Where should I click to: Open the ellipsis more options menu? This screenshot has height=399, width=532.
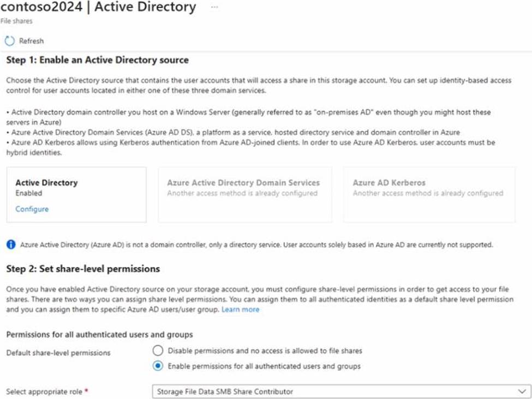pos(214,8)
